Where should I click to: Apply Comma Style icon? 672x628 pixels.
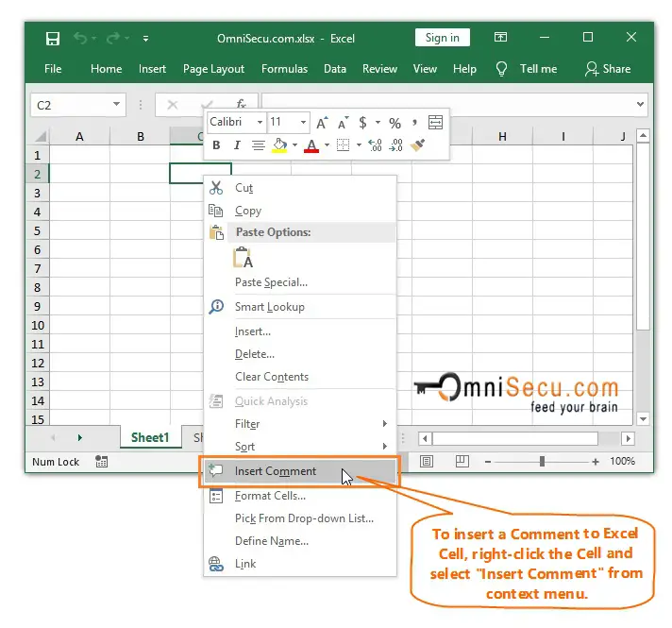414,123
